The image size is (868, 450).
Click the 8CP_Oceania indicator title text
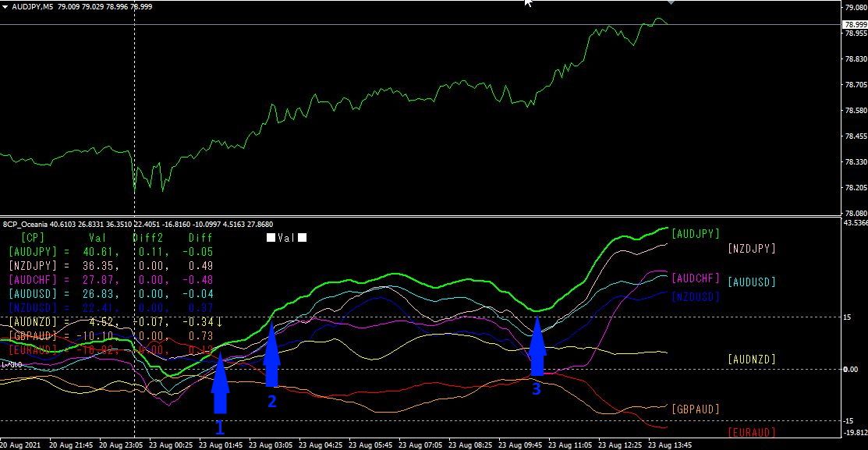tap(26, 224)
